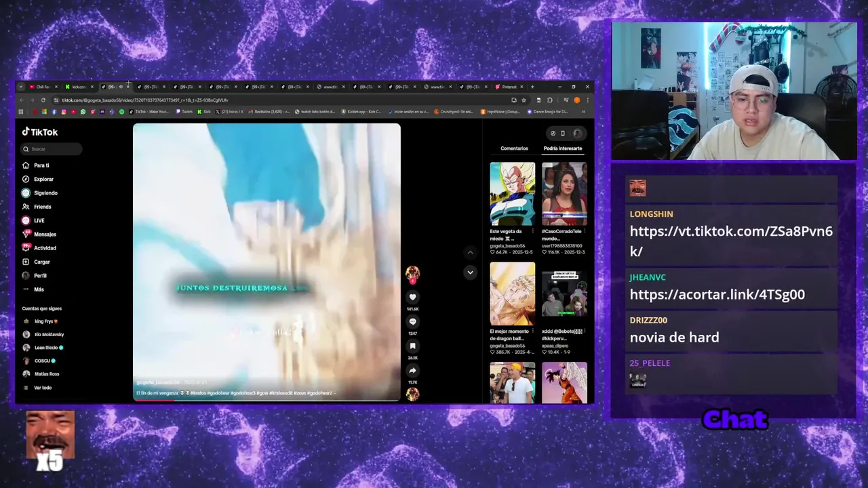Open the Friends section
This screenshot has height=488, width=868.
tap(37, 207)
